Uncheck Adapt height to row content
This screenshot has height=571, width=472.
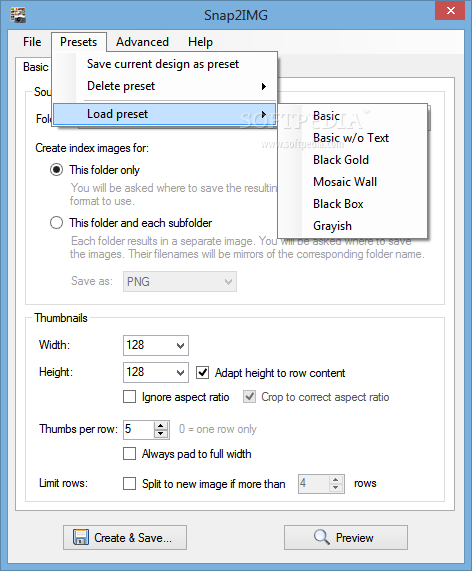[202, 373]
